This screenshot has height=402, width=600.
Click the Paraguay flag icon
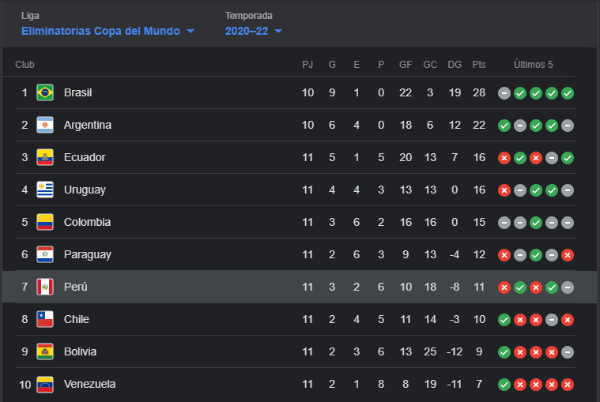click(x=45, y=254)
